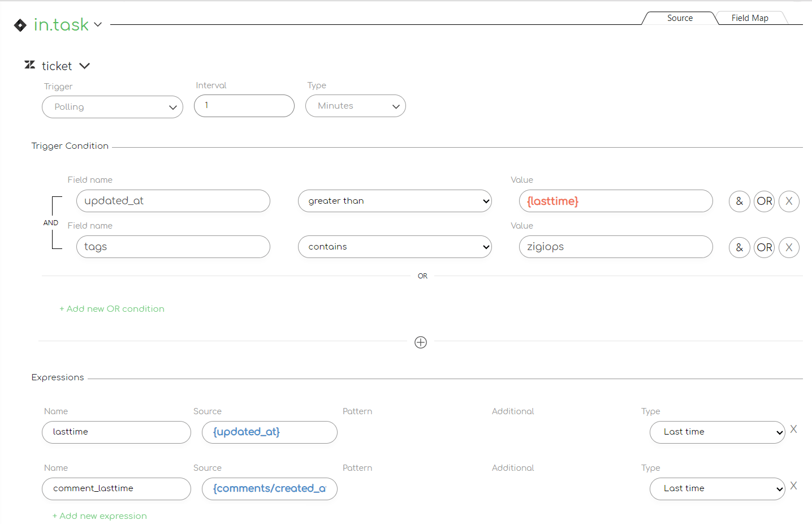Click Add new OR condition link
The image size is (812, 524).
[x=112, y=309]
